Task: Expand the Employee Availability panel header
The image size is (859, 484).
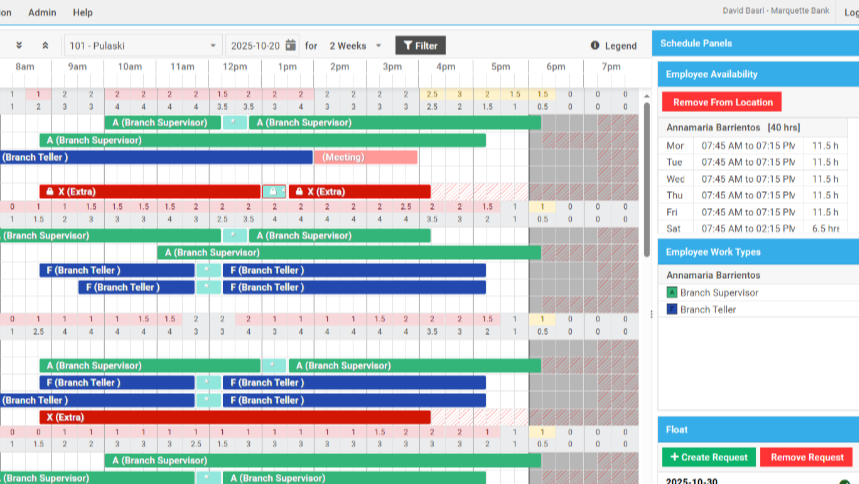Action: pyautogui.click(x=758, y=74)
